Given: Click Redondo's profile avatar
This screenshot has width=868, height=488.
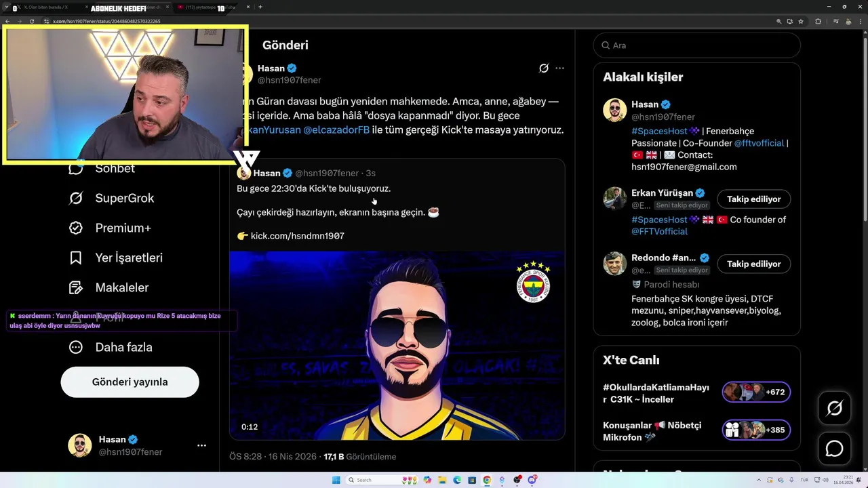Looking at the screenshot, I should (615, 264).
